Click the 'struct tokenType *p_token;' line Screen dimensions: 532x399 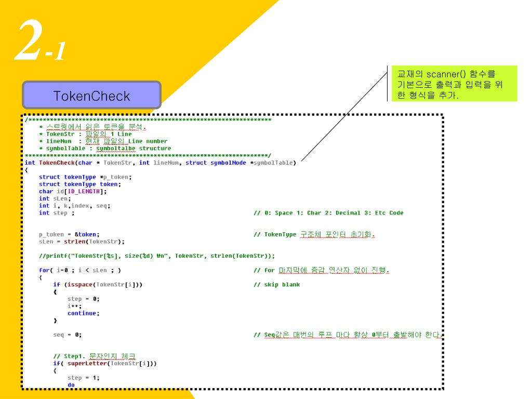[85, 177]
